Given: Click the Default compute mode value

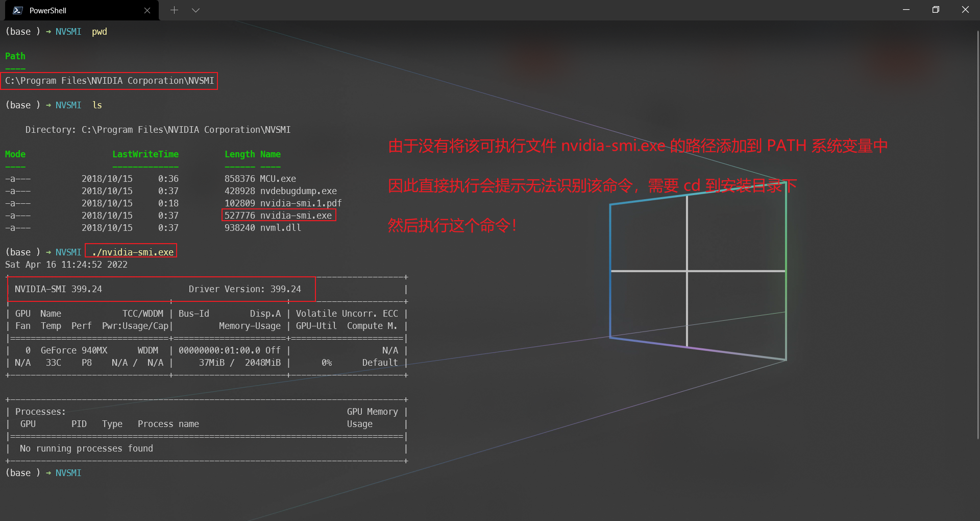Looking at the screenshot, I should (380, 363).
